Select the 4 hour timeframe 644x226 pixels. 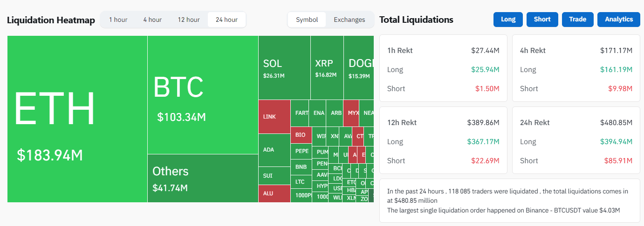click(x=152, y=20)
